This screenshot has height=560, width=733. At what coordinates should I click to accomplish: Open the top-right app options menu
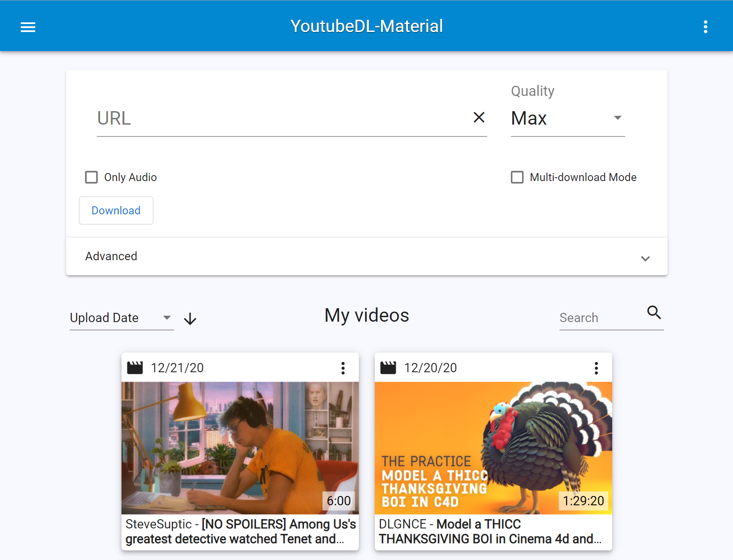(x=705, y=27)
